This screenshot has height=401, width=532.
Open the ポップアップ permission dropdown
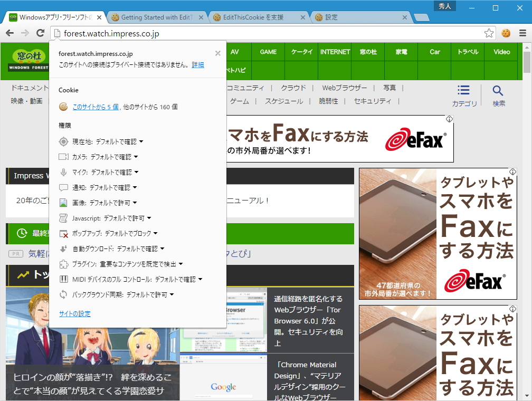(x=155, y=233)
